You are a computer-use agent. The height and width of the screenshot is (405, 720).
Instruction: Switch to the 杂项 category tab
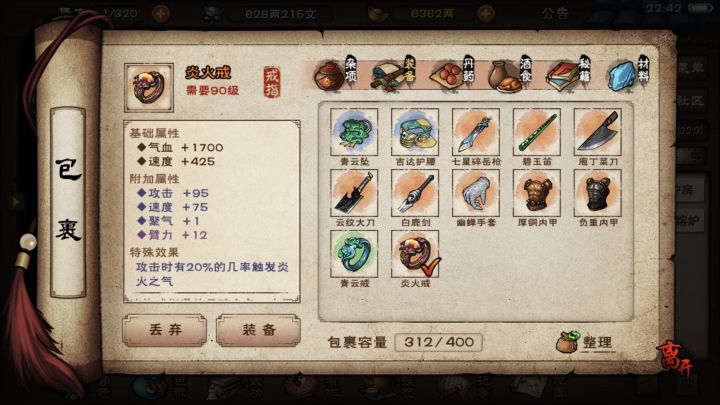point(335,74)
